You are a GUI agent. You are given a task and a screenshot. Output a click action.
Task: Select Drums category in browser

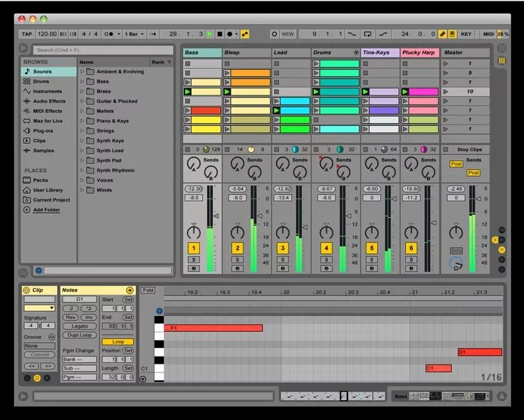(x=49, y=81)
